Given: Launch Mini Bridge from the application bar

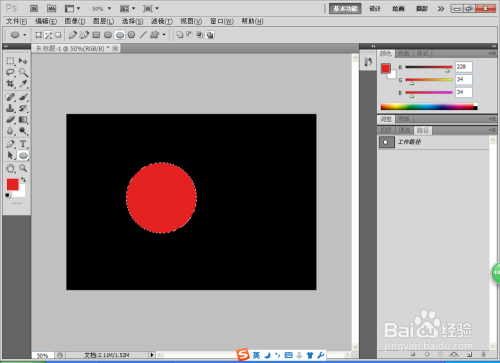Looking at the screenshot, I should click(51, 8).
